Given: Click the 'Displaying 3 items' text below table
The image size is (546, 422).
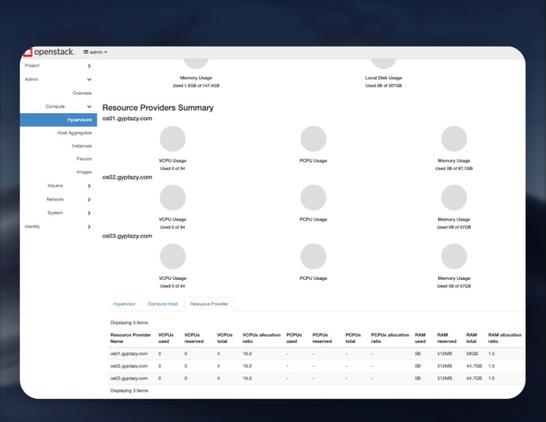Looking at the screenshot, I should [x=129, y=391].
